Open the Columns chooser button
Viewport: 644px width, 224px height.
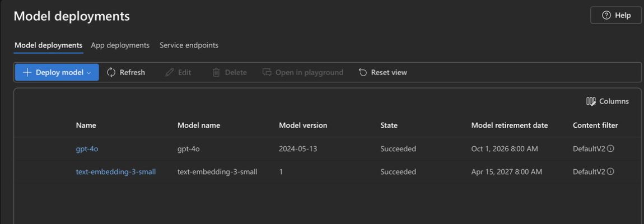point(608,101)
